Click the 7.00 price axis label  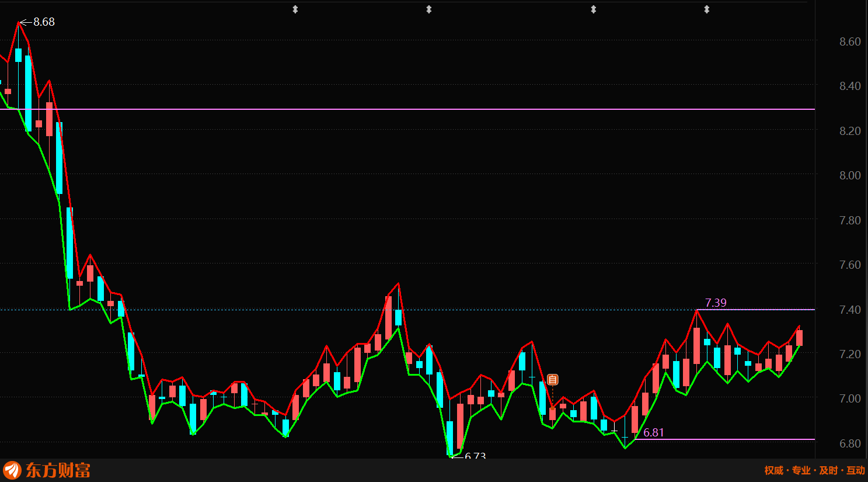pos(850,398)
